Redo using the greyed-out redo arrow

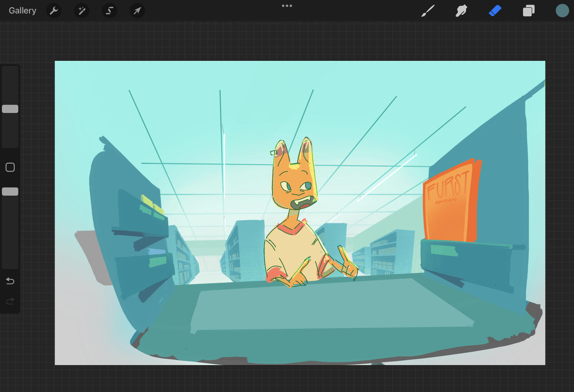click(10, 301)
